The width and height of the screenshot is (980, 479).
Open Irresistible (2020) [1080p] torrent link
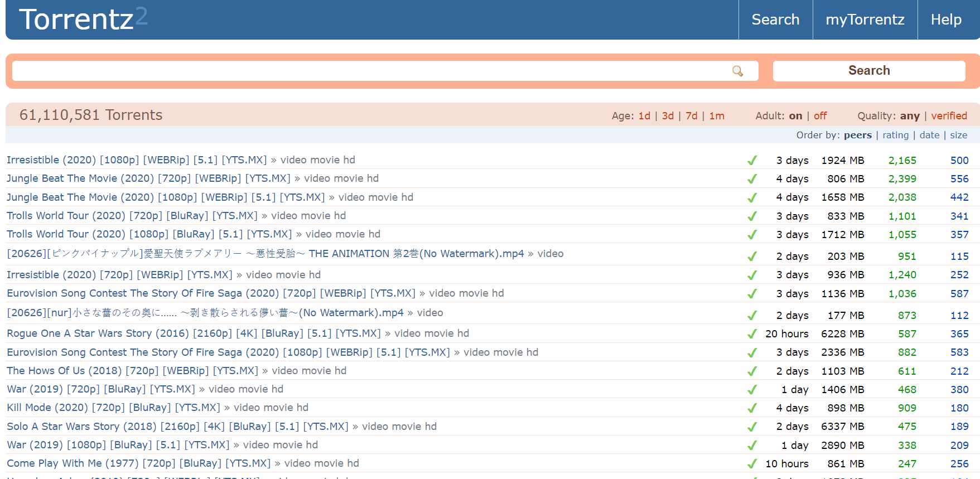(137, 160)
